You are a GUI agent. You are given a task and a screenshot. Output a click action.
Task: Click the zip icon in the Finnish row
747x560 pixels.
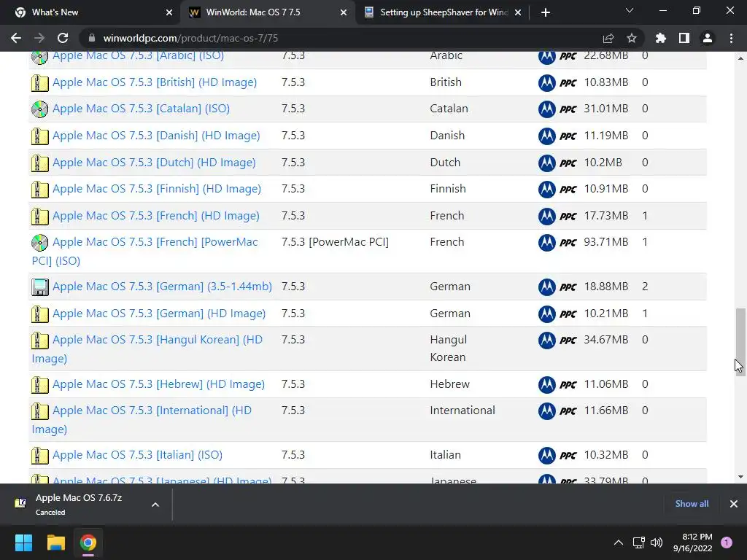click(x=40, y=190)
